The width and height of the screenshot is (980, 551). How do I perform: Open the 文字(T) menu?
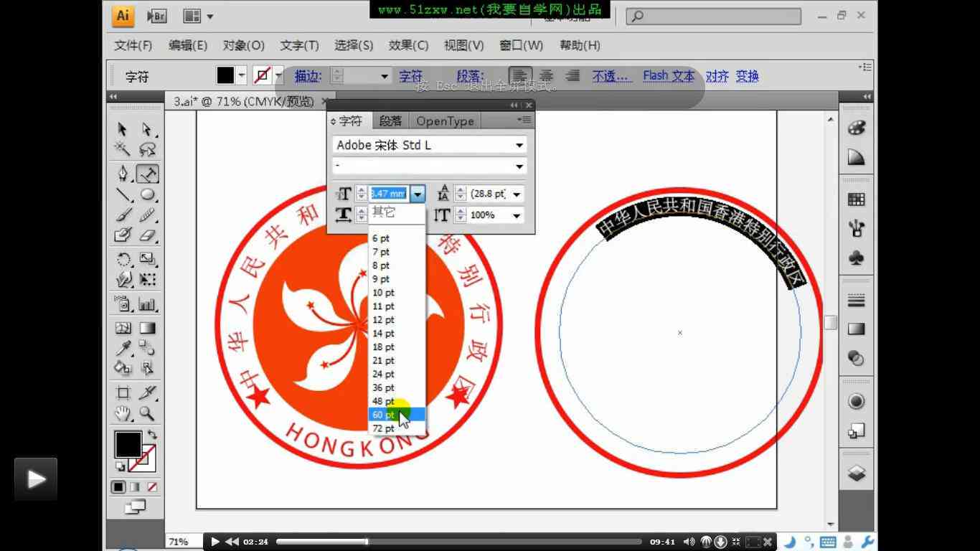[299, 45]
